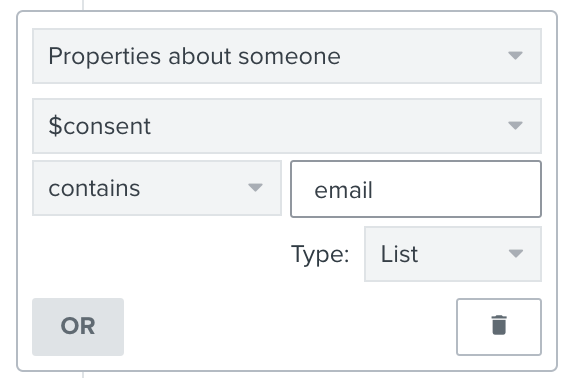Click the List text in the type selector

pyautogui.click(x=399, y=254)
